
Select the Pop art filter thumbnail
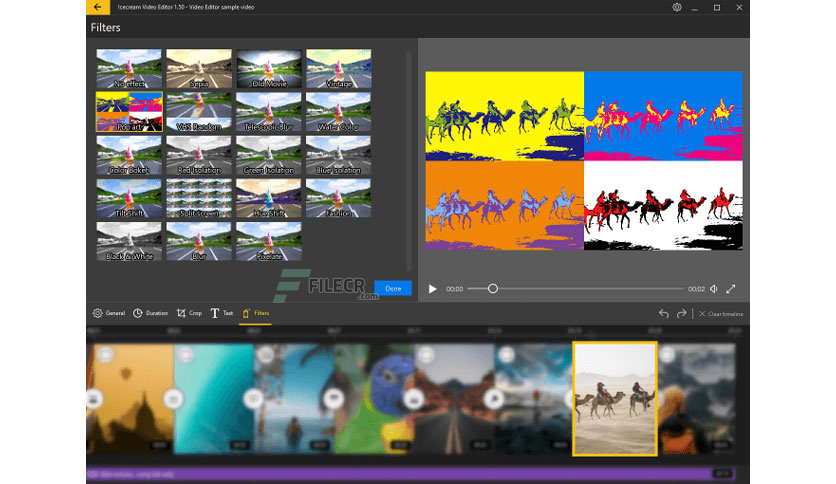point(129,112)
